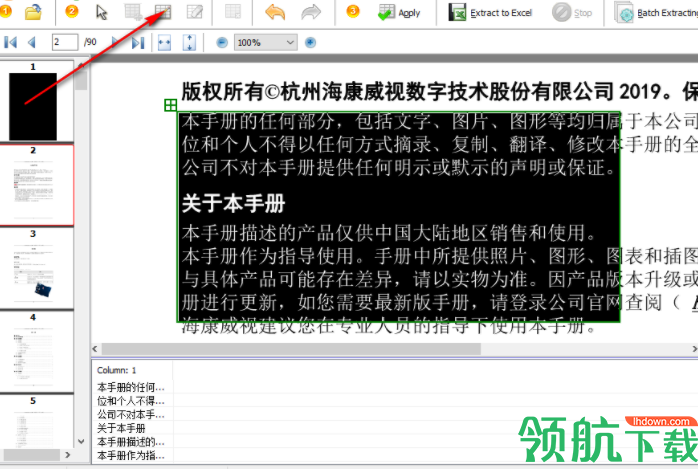Click the thumbnail panel horizontal scroll right arrow
Viewport: 698px width, 469px height.
[68, 455]
